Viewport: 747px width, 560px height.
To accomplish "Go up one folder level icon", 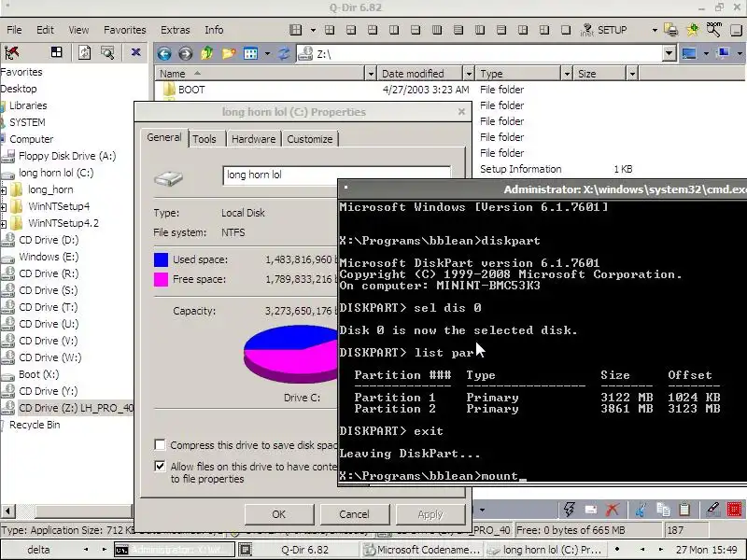I will (206, 53).
